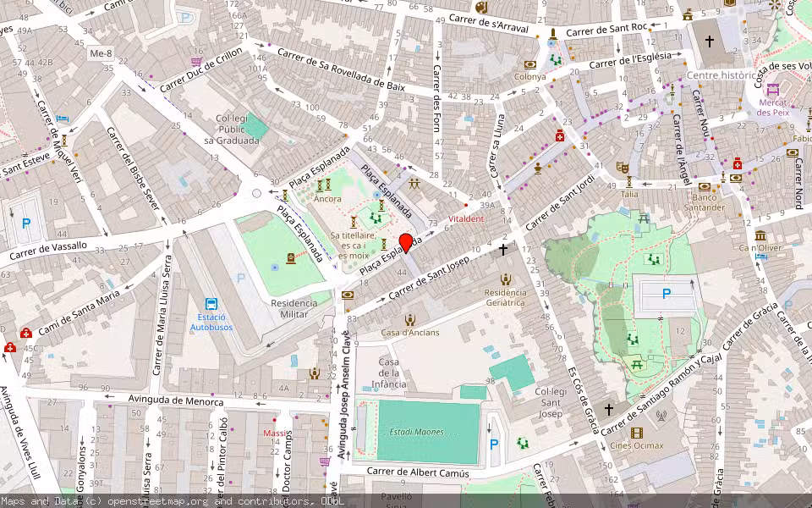Click the Colonya bank icon

click(x=529, y=65)
